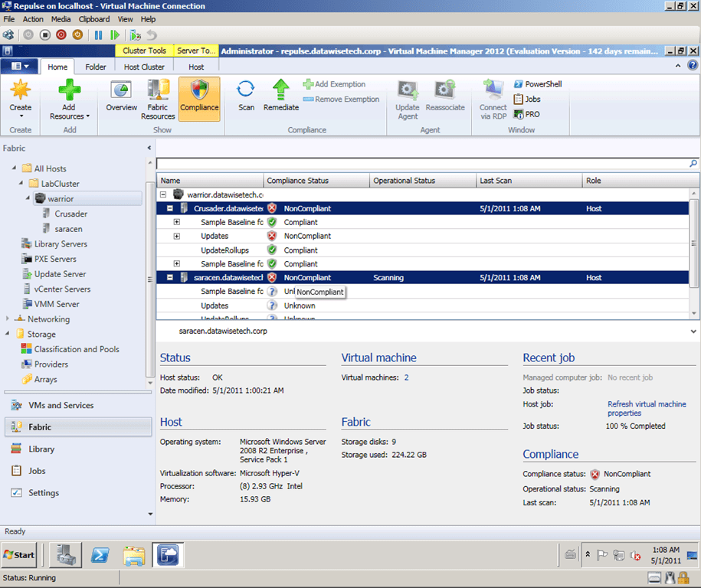Select the Compliance ribbon button
The width and height of the screenshot is (701, 588).
[x=199, y=99]
